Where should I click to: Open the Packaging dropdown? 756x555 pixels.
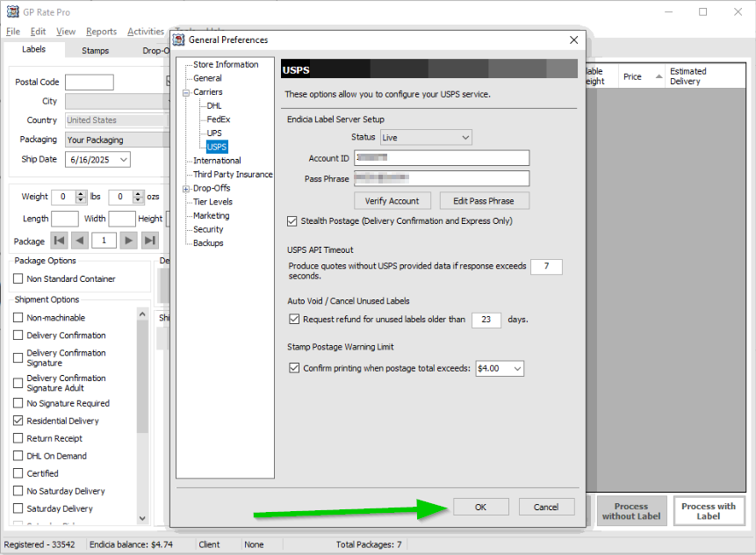(118, 140)
